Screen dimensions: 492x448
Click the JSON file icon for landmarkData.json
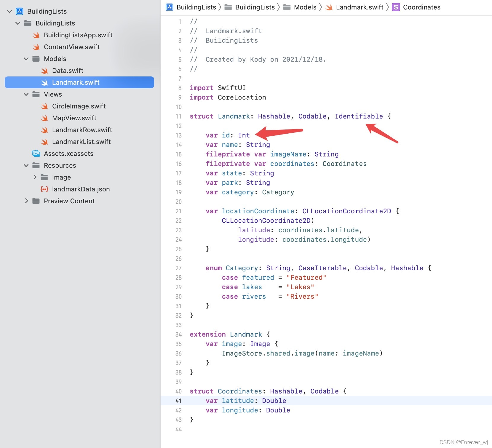44,189
